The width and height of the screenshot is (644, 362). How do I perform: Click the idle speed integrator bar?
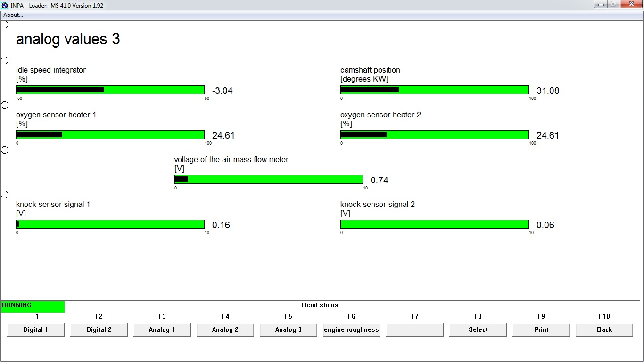tap(110, 90)
